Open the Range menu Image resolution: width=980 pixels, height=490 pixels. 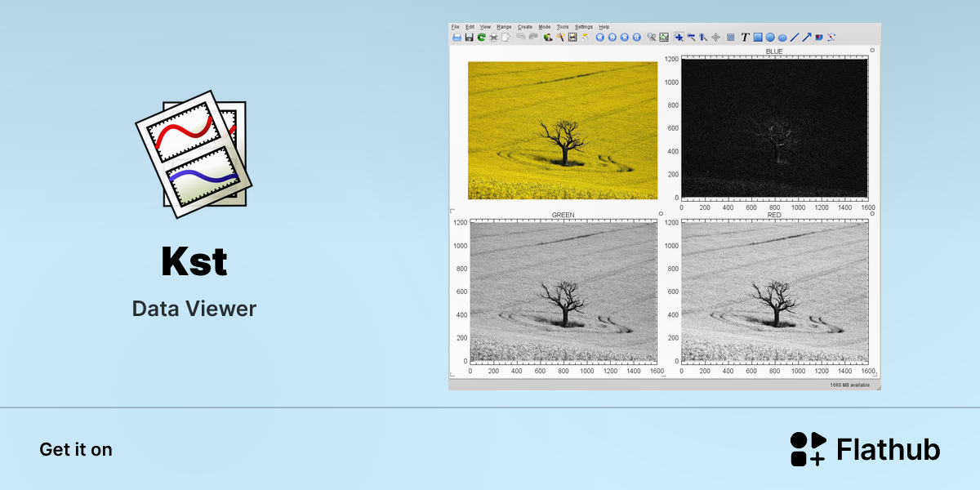tap(504, 27)
